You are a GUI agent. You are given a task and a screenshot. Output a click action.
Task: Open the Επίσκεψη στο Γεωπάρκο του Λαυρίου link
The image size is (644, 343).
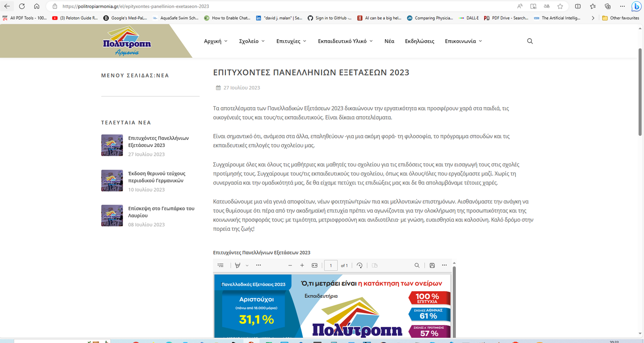[x=161, y=212]
